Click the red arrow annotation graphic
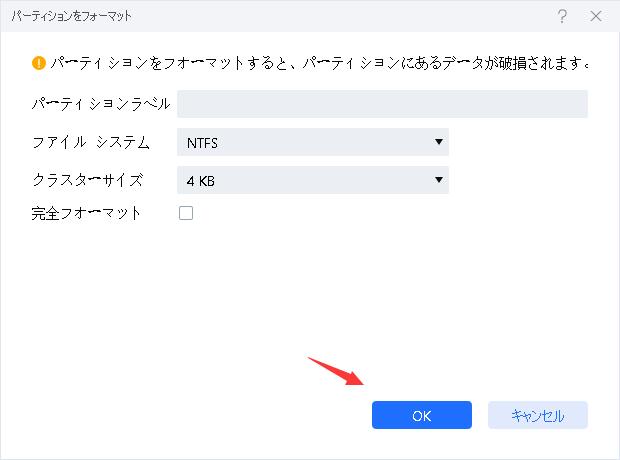 pyautogui.click(x=336, y=371)
